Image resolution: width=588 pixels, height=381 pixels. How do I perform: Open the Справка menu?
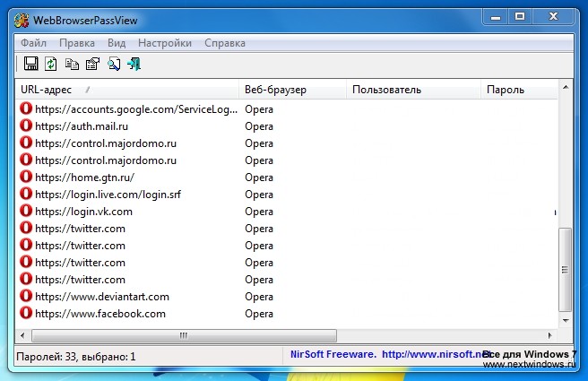click(225, 43)
